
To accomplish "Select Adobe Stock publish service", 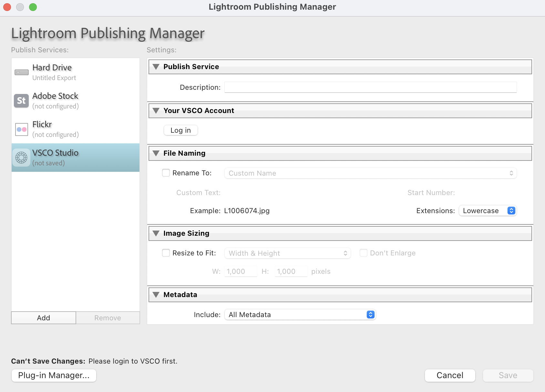I will tap(76, 101).
